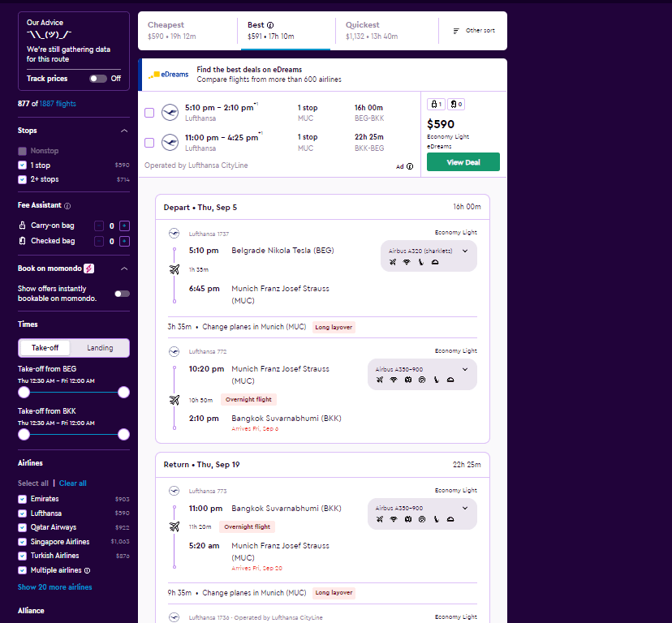Click the Long layover tag for 3h 35m
Image resolution: width=672 pixels, height=623 pixels.
click(334, 328)
